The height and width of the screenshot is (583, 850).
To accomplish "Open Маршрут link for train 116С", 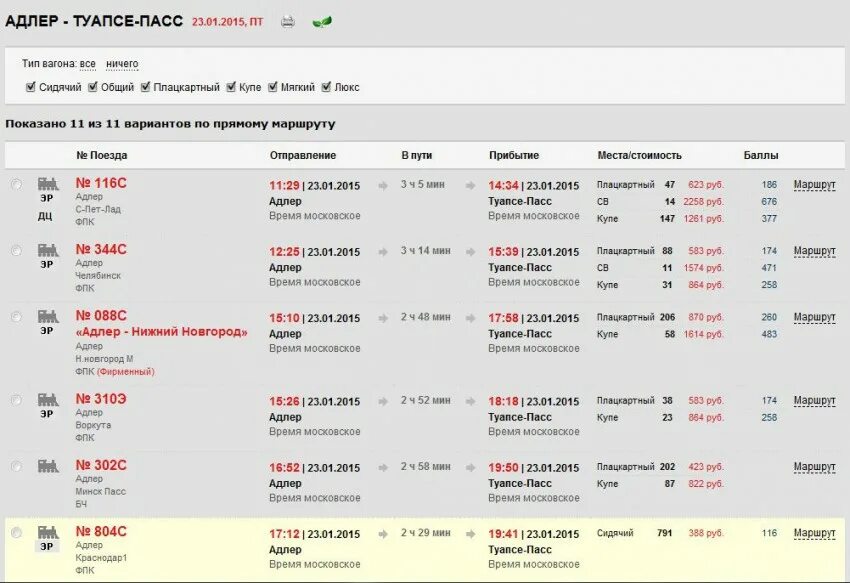I will pyautogui.click(x=814, y=185).
